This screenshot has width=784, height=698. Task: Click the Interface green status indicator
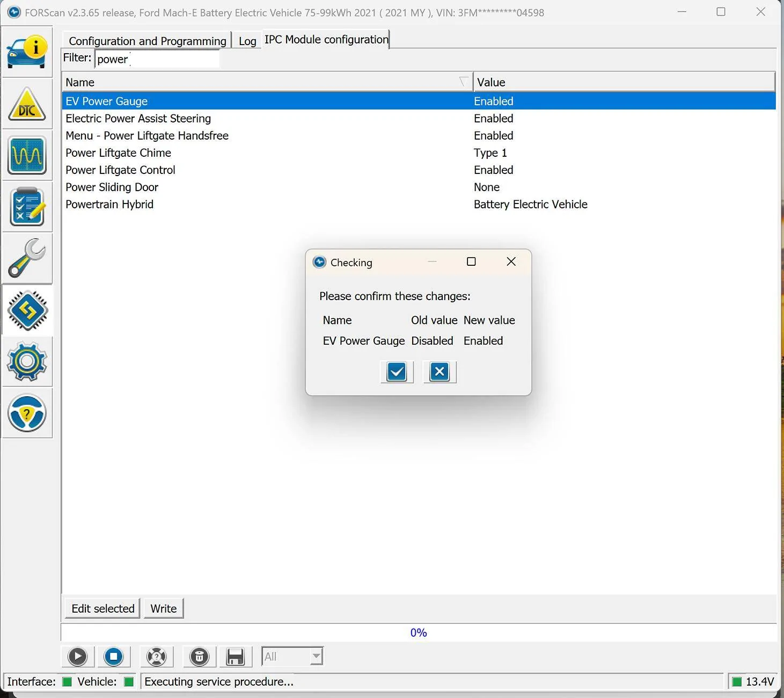click(x=67, y=681)
